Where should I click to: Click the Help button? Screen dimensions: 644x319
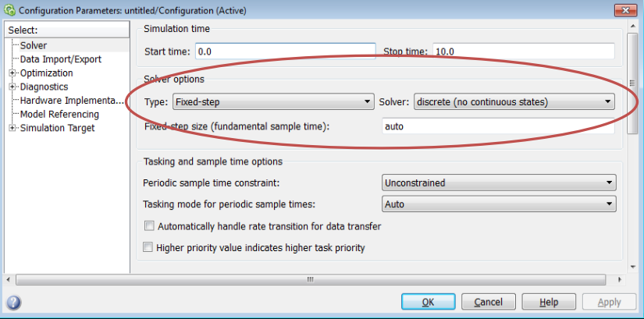coord(549,302)
